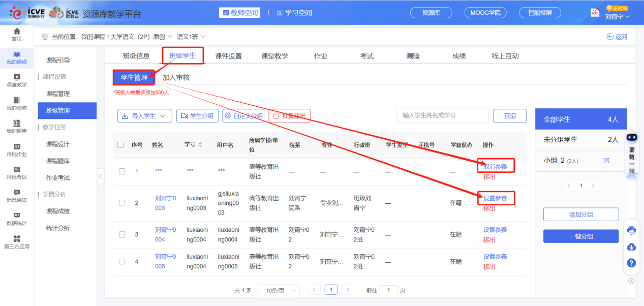Open the 考试 tab
The image size is (644, 306).
(367, 55)
